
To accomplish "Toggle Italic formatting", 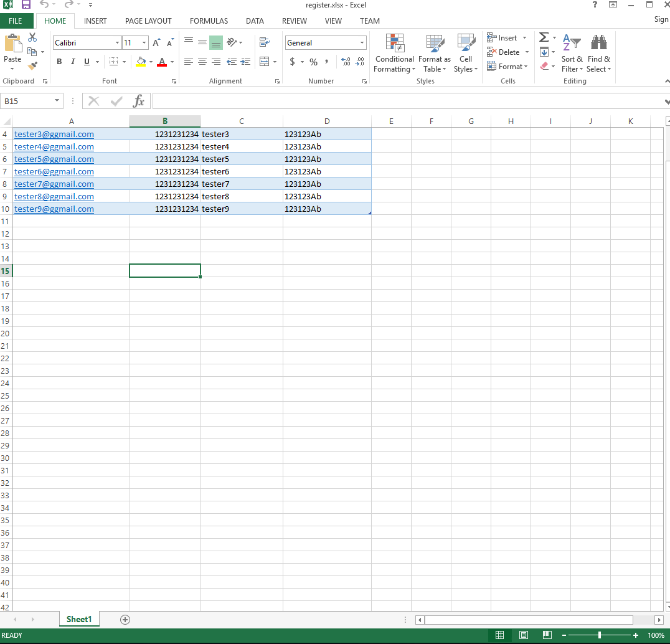I will 73,62.
